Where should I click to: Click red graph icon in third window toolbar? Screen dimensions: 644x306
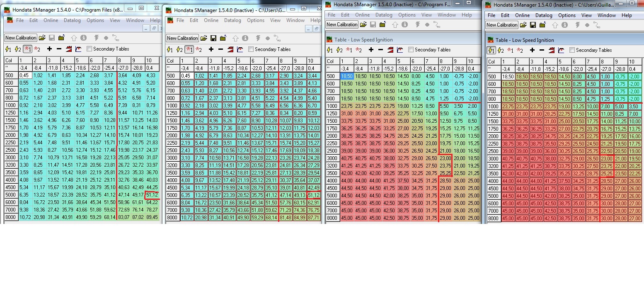(x=390, y=50)
